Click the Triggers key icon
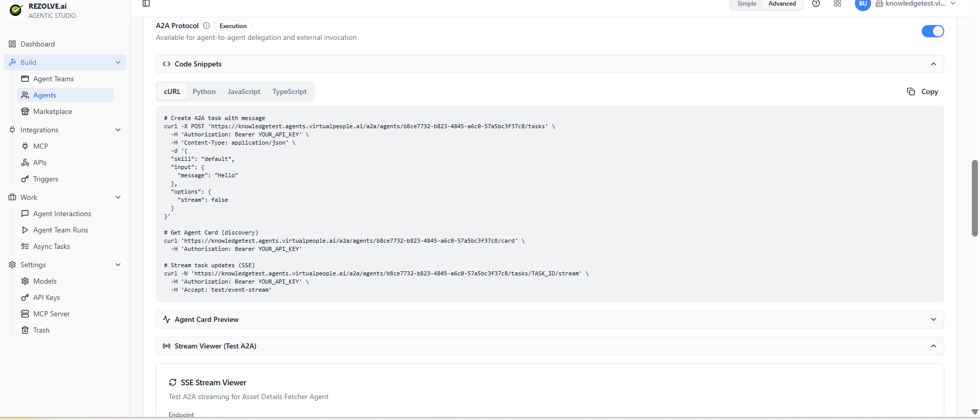Image resolution: width=980 pixels, height=420 pixels. (25, 179)
